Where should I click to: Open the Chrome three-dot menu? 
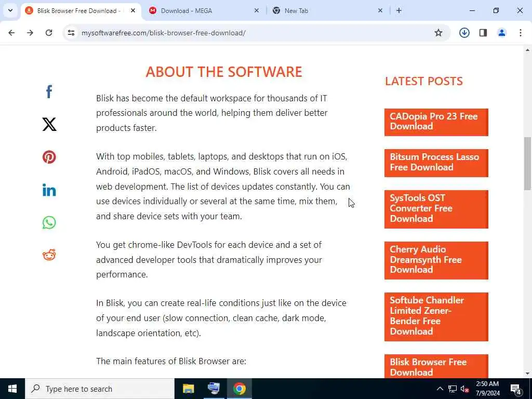pyautogui.click(x=521, y=33)
